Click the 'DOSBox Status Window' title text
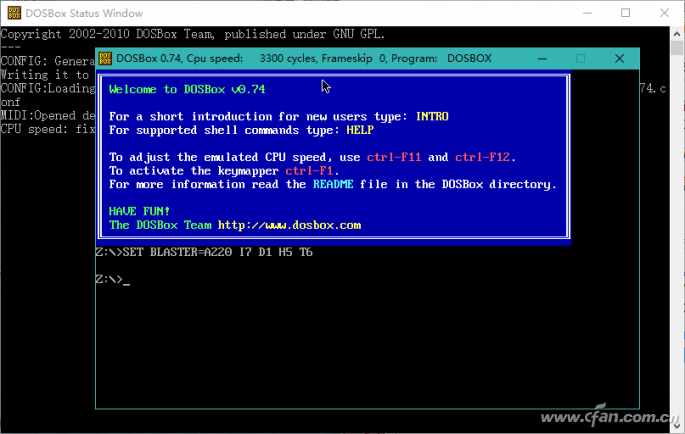 (84, 13)
